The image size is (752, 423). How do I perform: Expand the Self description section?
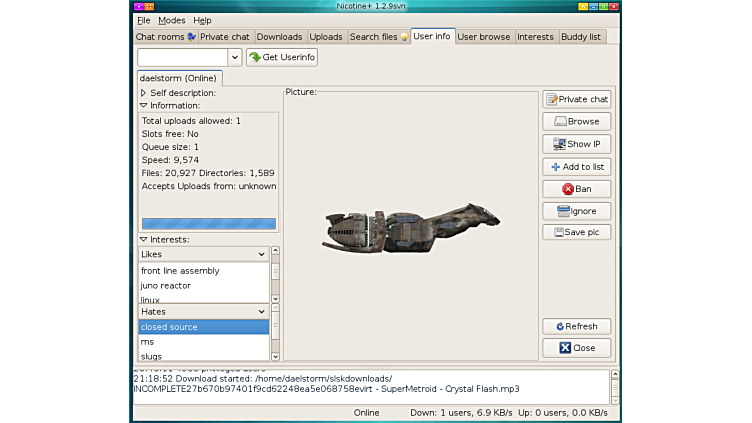144,93
